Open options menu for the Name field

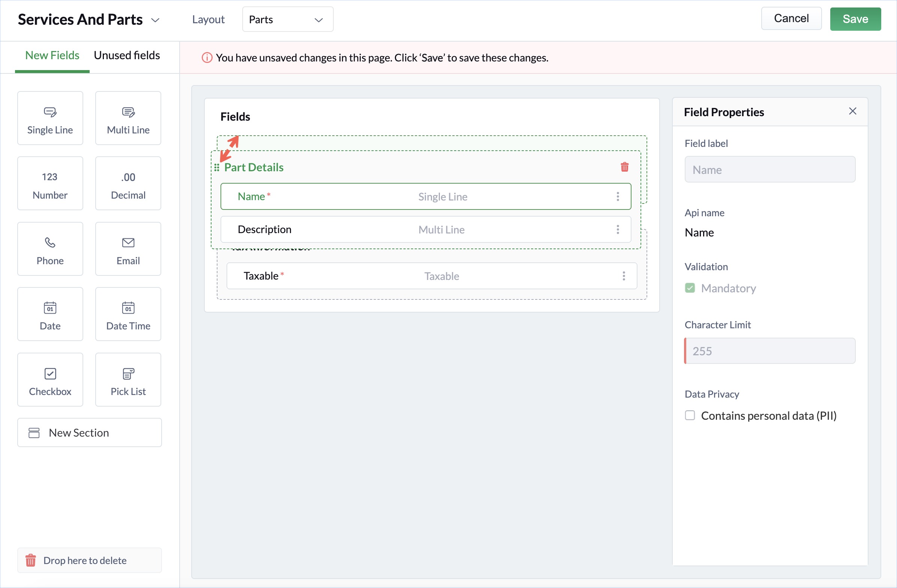point(618,197)
